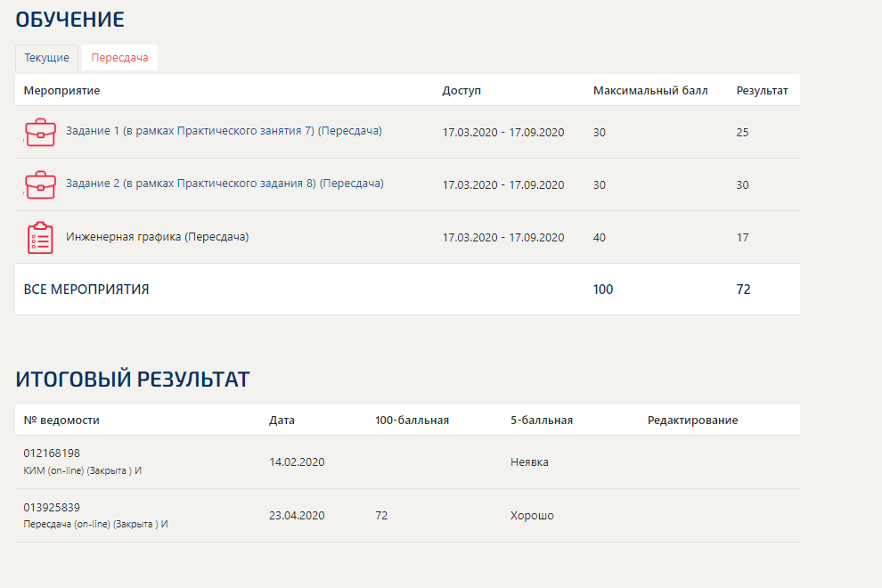
Task: Open Задание 1 (Практического занятия 7) link
Action: click(x=224, y=131)
